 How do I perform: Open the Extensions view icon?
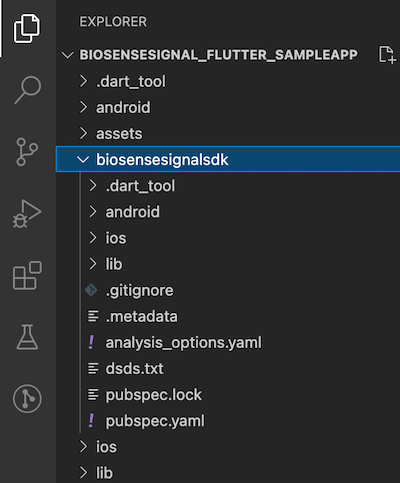(x=27, y=275)
